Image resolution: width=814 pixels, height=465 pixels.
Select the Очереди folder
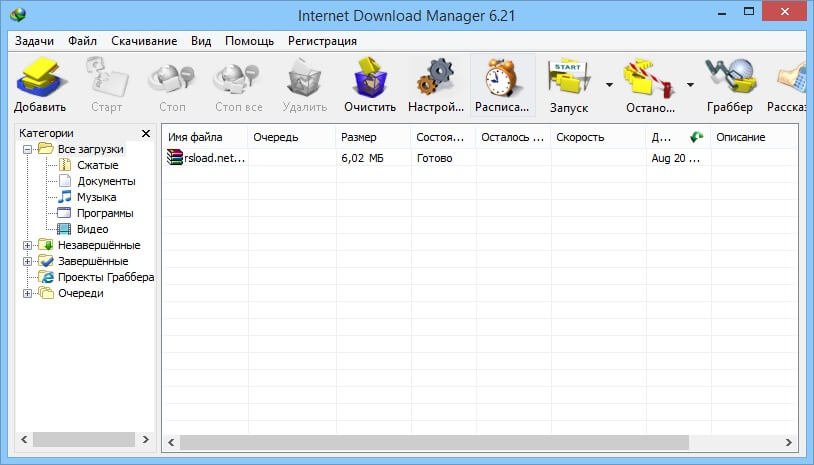click(80, 293)
